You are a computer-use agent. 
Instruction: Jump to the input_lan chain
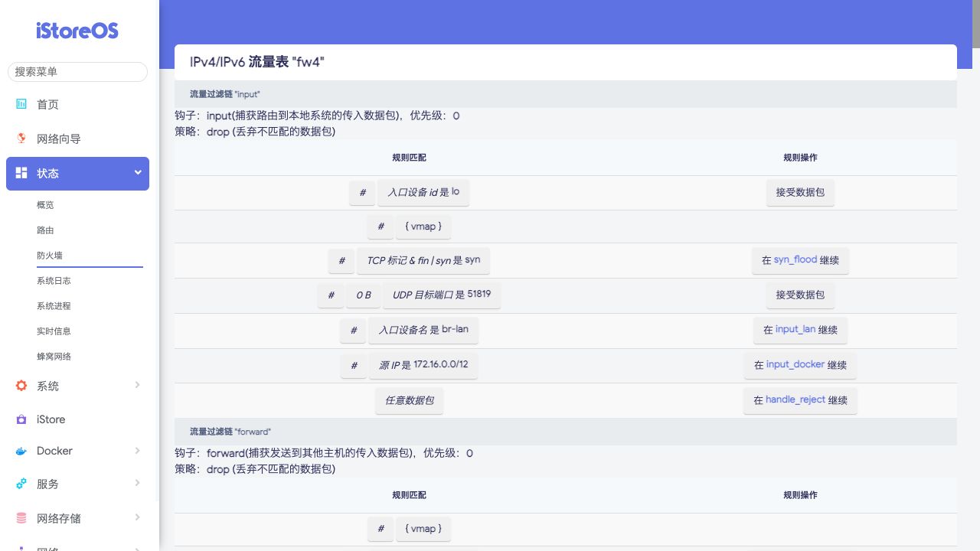(x=795, y=330)
